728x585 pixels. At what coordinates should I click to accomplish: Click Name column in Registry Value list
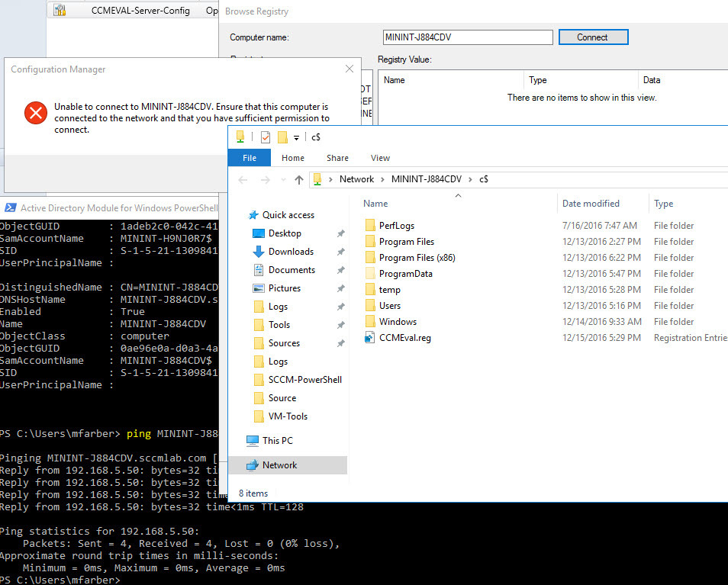395,80
